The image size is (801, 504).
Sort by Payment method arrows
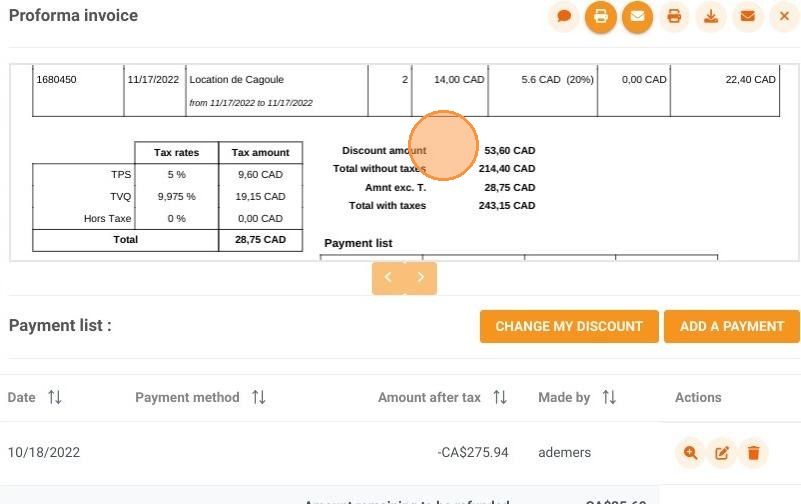[258, 397]
